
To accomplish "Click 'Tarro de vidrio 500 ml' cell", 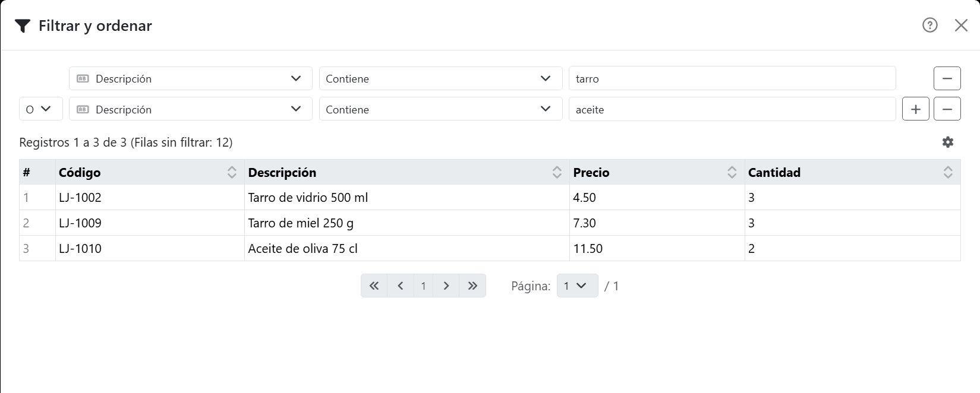I will click(407, 198).
